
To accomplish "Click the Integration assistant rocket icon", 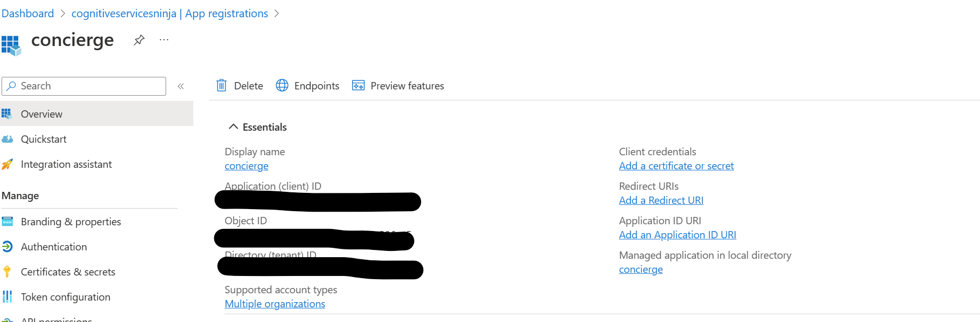I will pyautogui.click(x=7, y=164).
